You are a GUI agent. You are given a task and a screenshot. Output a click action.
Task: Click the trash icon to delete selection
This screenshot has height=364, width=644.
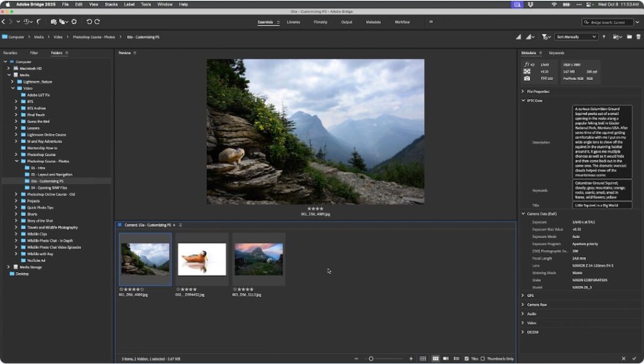tap(638, 37)
